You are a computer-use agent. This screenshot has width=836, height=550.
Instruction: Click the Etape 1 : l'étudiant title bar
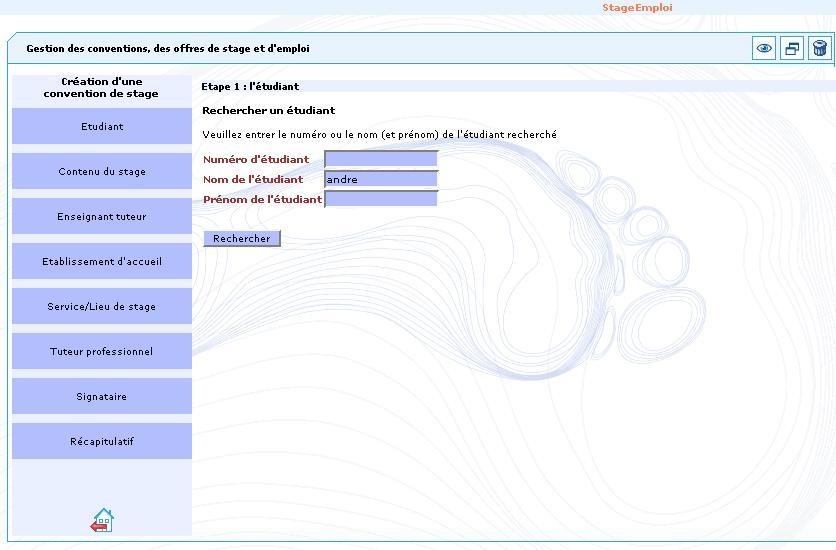coord(250,87)
